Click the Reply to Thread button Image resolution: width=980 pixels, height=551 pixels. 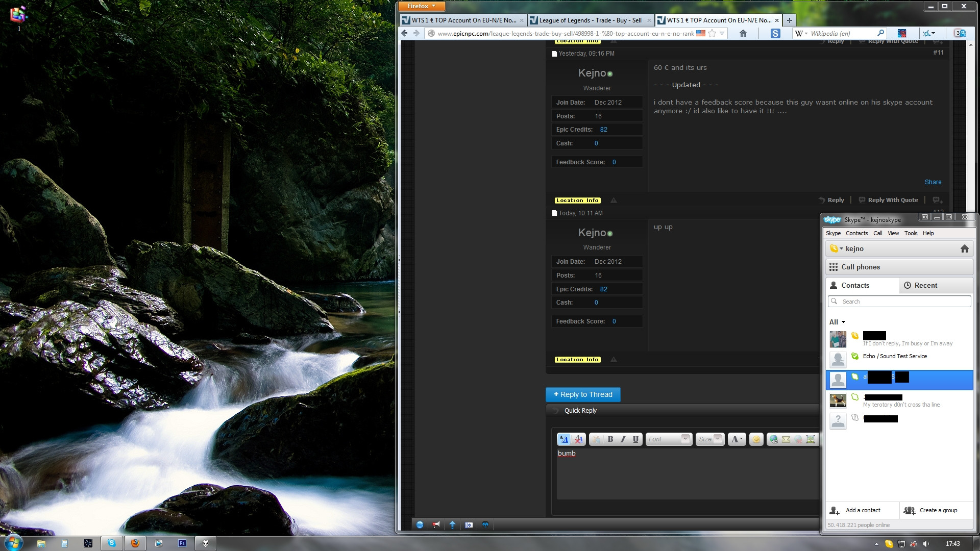[583, 394]
